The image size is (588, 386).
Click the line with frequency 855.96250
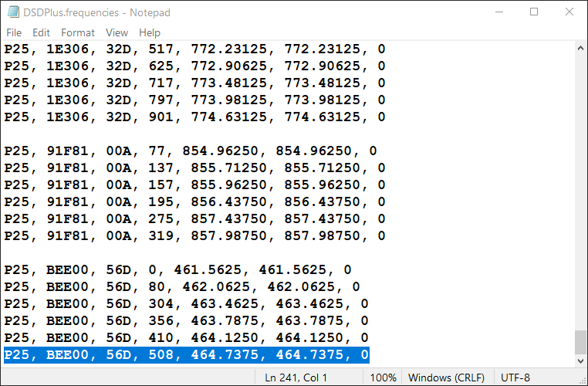(194, 185)
